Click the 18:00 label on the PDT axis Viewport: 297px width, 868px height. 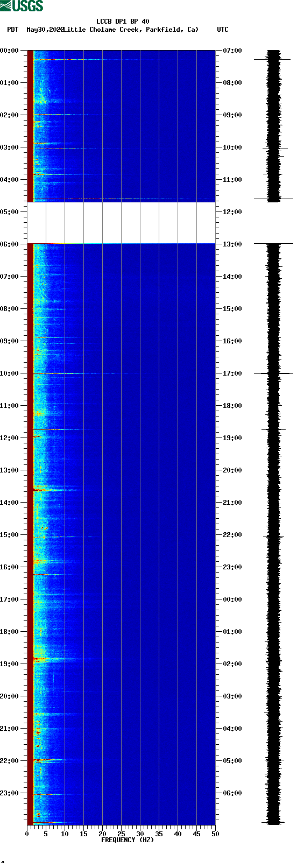coord(10,632)
